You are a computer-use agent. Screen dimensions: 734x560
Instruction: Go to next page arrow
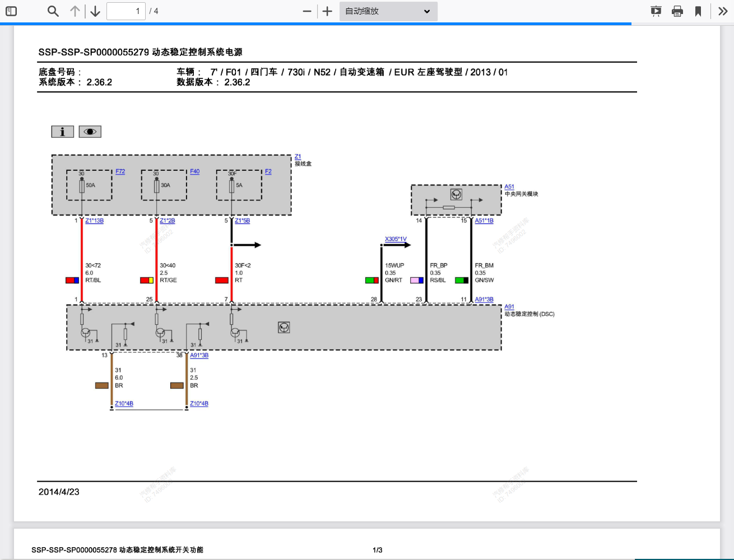95,11
